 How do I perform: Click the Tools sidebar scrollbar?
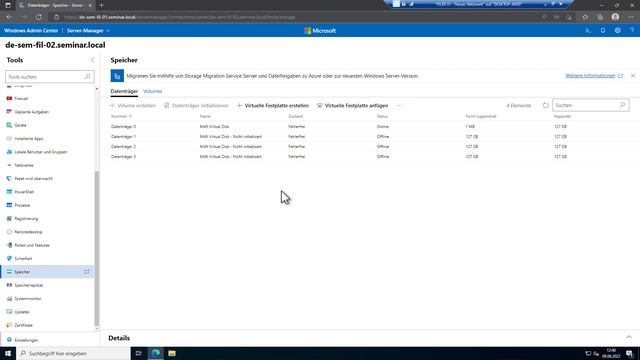pos(97,248)
